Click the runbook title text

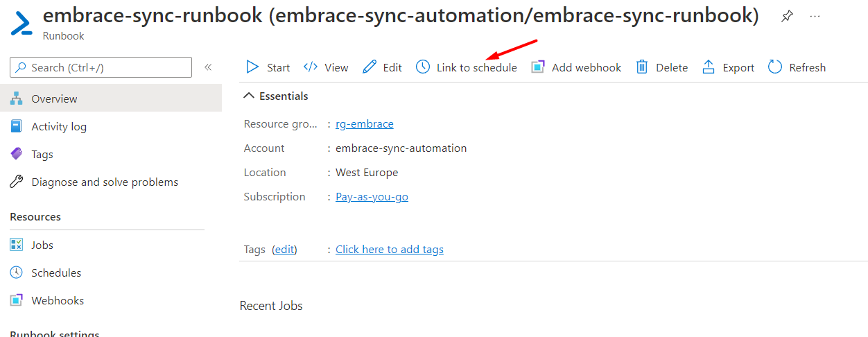click(401, 15)
